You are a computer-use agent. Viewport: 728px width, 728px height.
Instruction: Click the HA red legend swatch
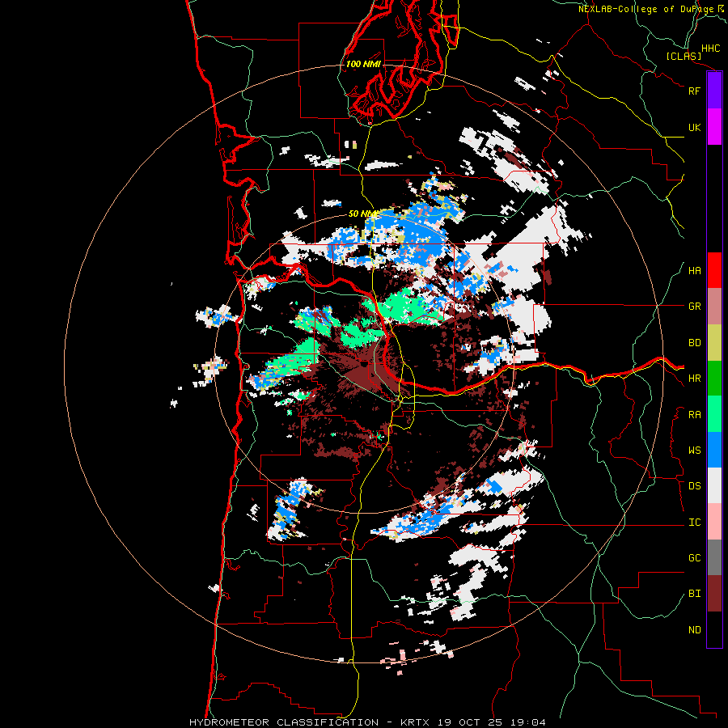(714, 270)
